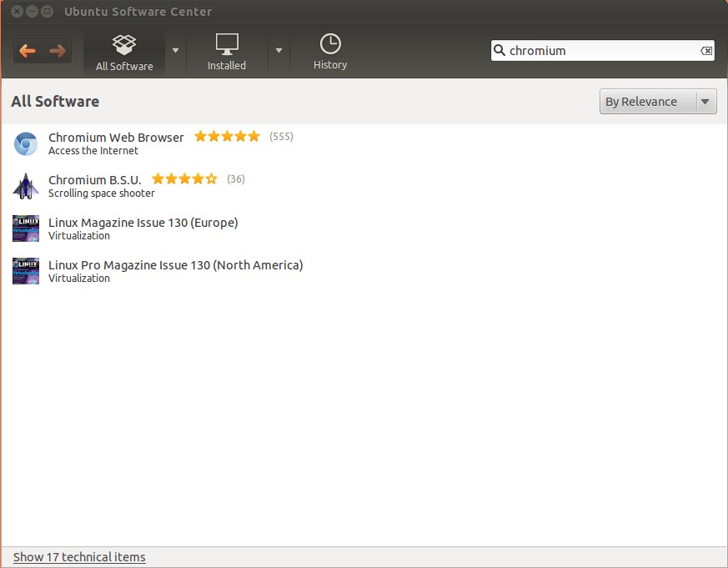Select the Chromium Web Browser entry

(116, 138)
